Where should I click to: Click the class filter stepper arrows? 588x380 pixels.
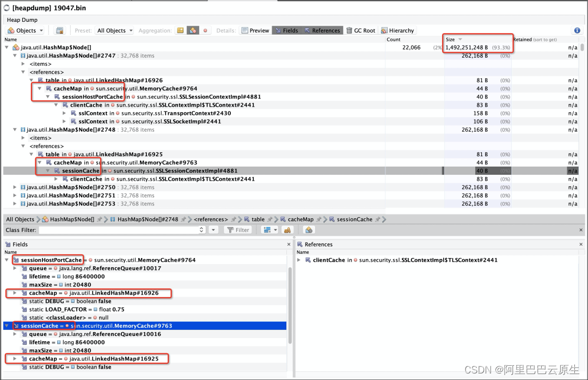[202, 230]
